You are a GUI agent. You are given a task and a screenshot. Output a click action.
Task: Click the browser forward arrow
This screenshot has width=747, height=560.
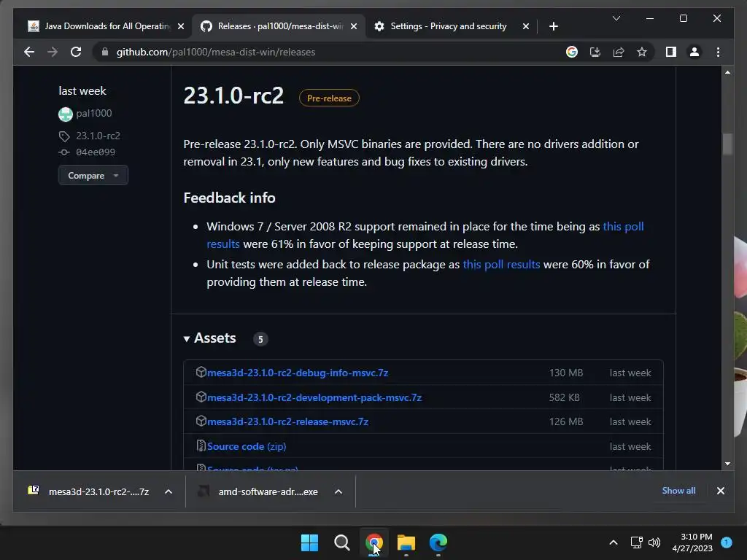(53, 52)
